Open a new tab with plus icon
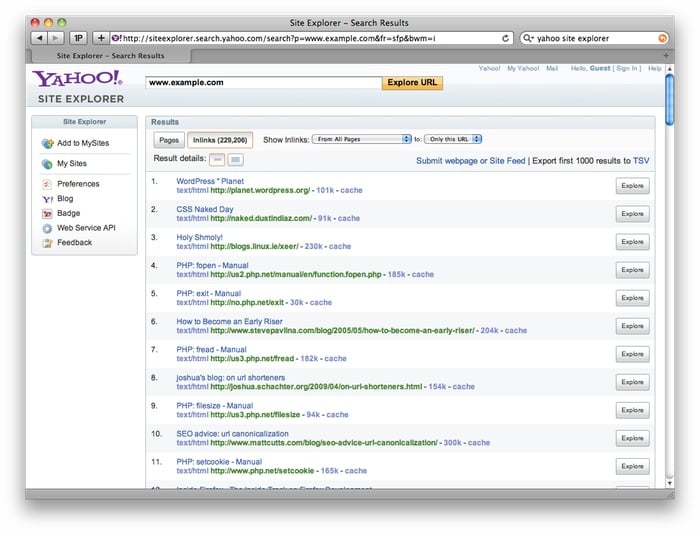The image size is (700, 534). click(x=666, y=56)
